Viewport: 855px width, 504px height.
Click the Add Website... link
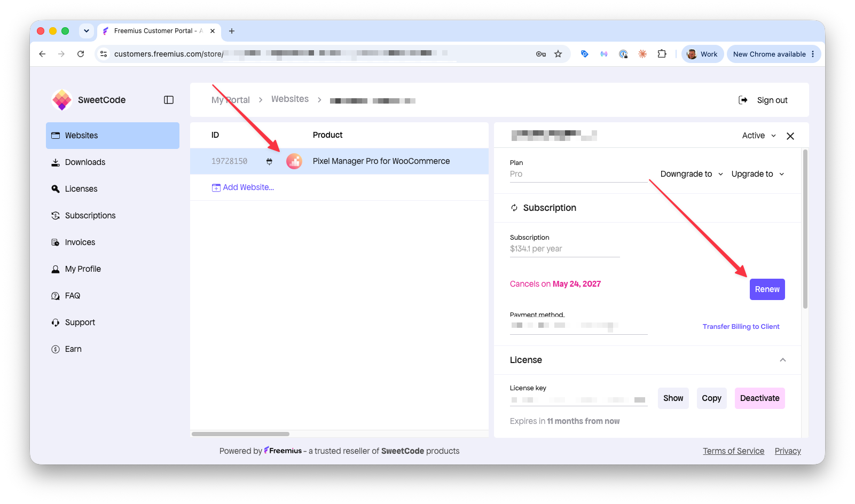point(243,187)
